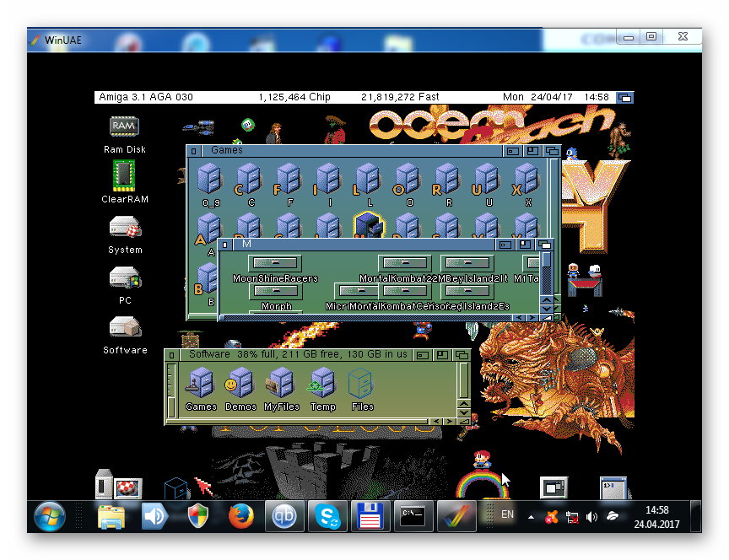Click the taskbar clock showing 14:58

click(x=656, y=517)
